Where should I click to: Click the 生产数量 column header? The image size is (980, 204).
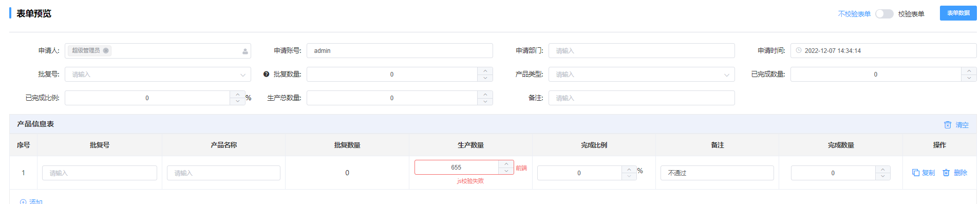click(x=470, y=145)
